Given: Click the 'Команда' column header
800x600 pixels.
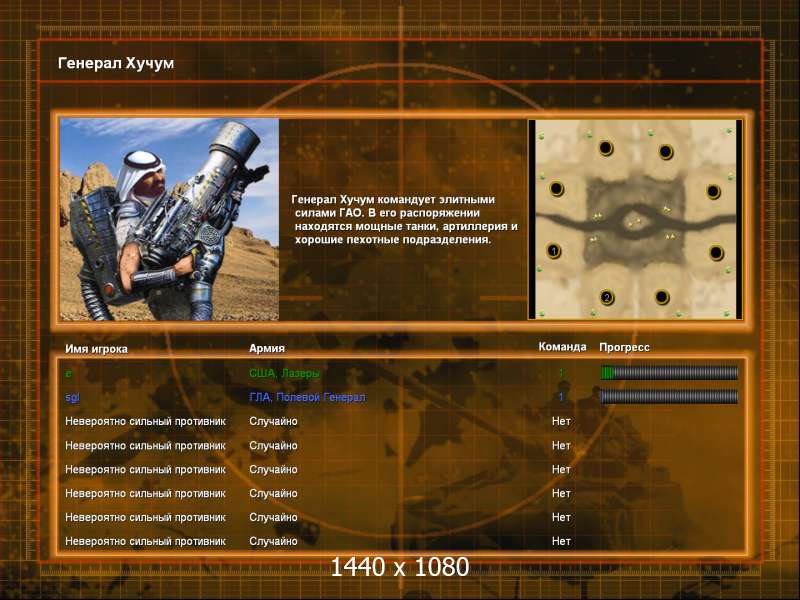Looking at the screenshot, I should (562, 346).
